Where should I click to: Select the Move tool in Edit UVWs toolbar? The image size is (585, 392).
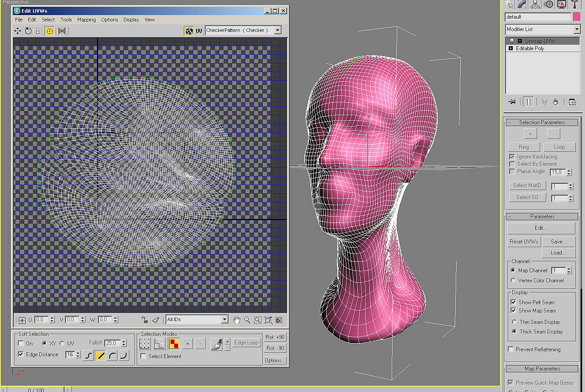pyautogui.click(x=17, y=31)
